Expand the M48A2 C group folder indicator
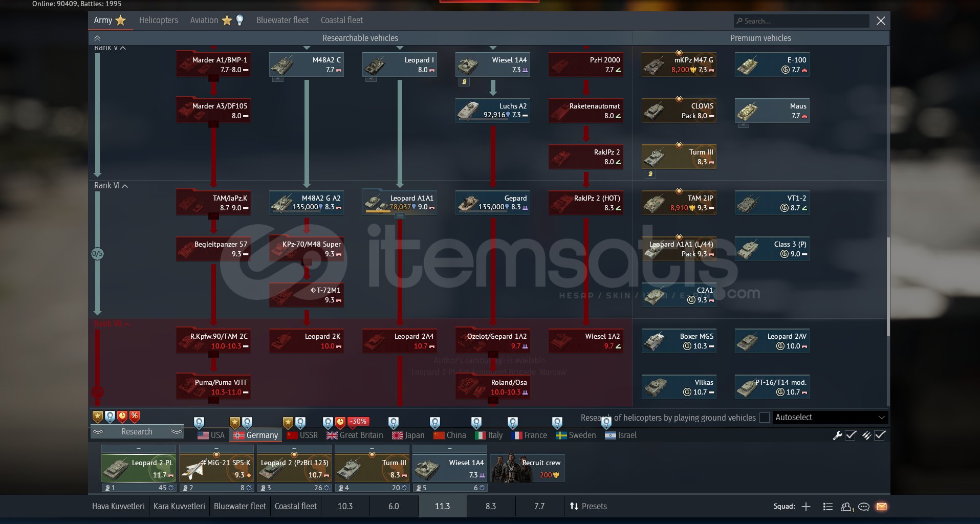Image resolution: width=980 pixels, height=524 pixels. point(278,79)
